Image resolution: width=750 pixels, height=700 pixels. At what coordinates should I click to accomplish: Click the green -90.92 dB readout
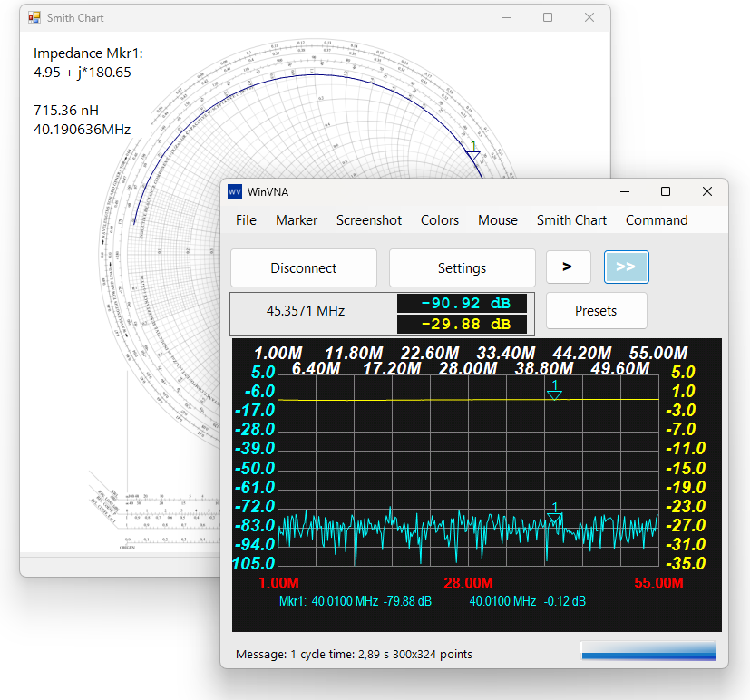coord(463,303)
